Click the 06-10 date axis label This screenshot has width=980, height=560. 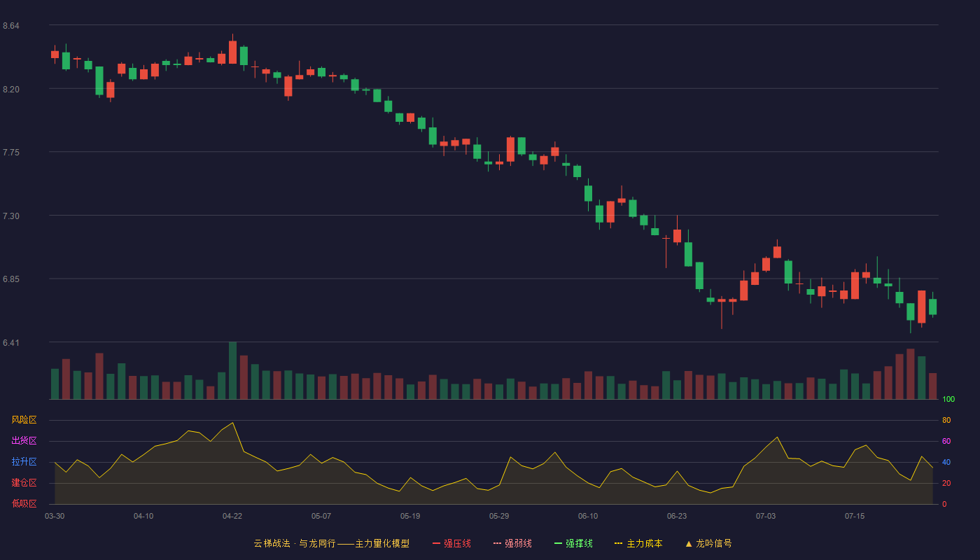(x=588, y=516)
